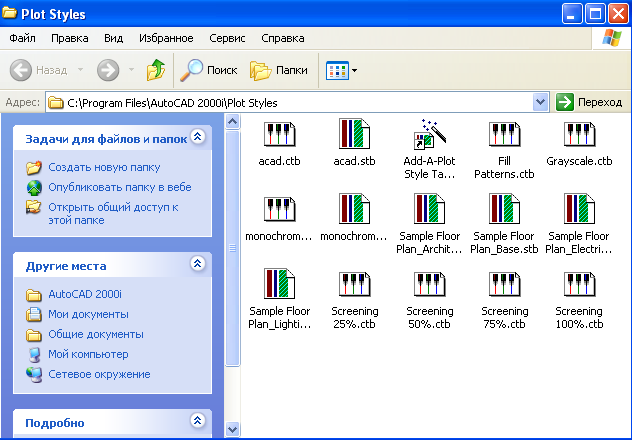Screen dimensions: 632x440
Task: Select the acad.stb file icon
Action: click(353, 136)
